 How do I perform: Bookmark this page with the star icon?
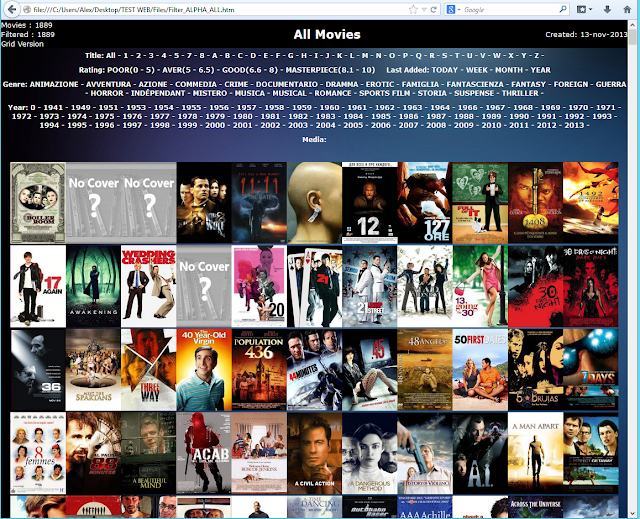(413, 9)
